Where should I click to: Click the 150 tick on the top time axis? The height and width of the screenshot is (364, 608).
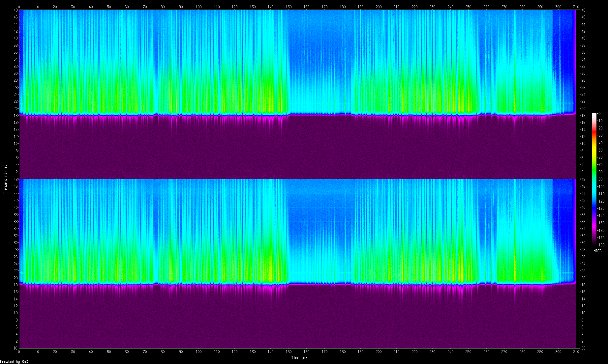pos(289,7)
